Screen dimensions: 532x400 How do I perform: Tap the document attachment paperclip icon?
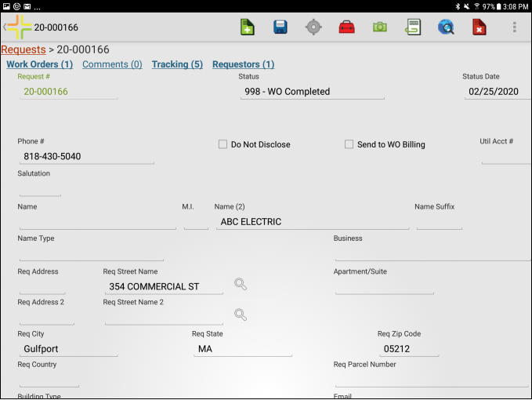[x=413, y=27]
